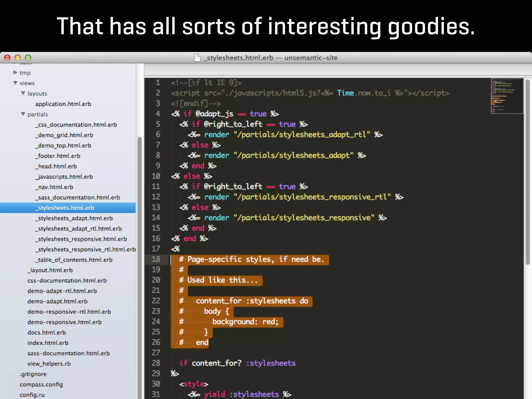Click the minimap code preview
This screenshot has width=532, height=399.
pyautogui.click(x=507, y=96)
